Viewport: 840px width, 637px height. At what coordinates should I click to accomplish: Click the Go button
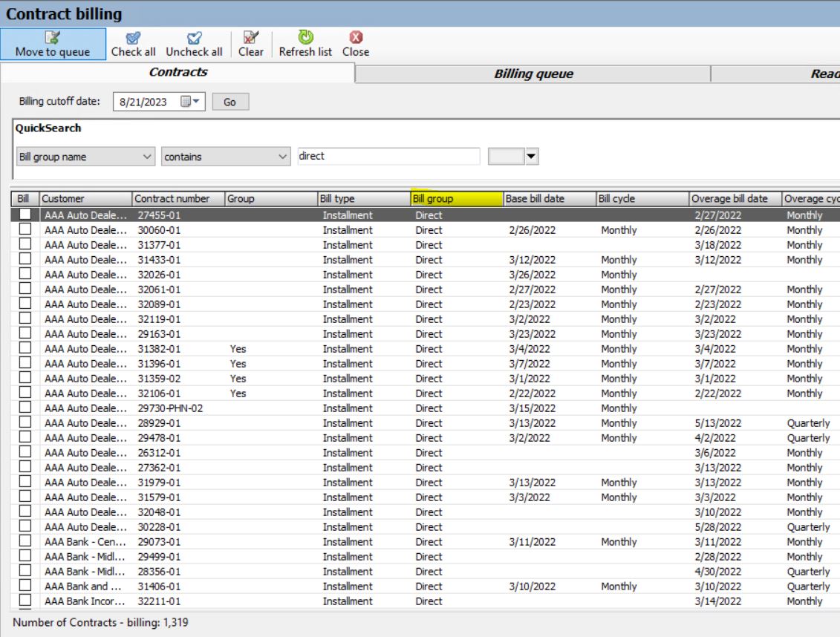coord(230,102)
